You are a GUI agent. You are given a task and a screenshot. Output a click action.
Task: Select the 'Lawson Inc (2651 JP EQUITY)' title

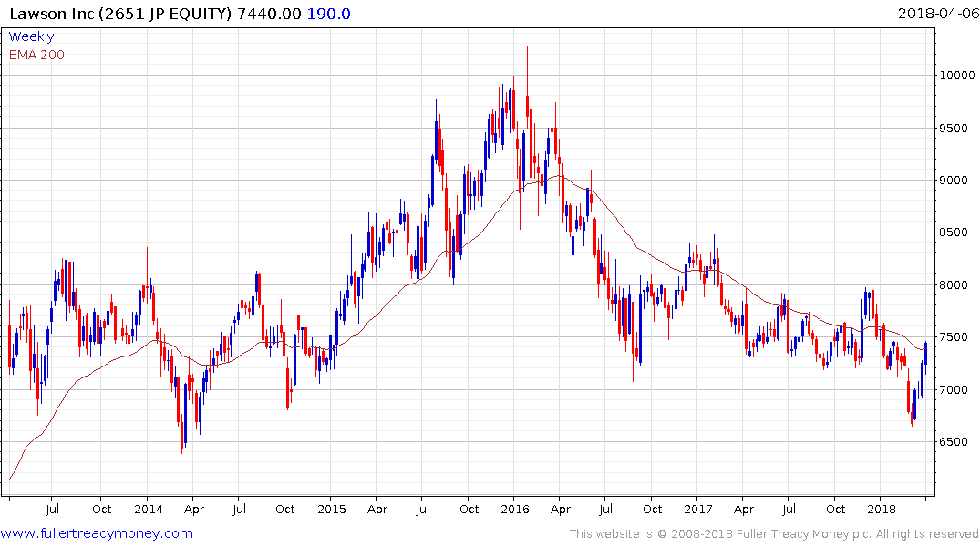click(120, 14)
